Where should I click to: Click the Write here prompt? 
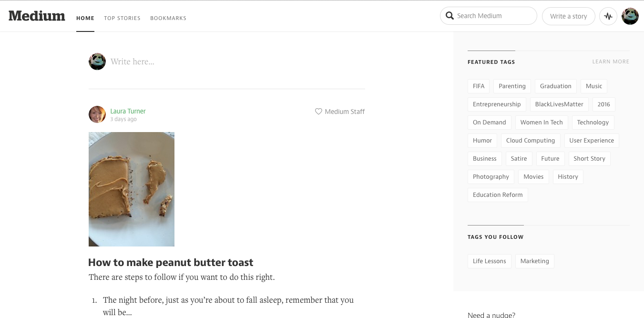coord(133,62)
